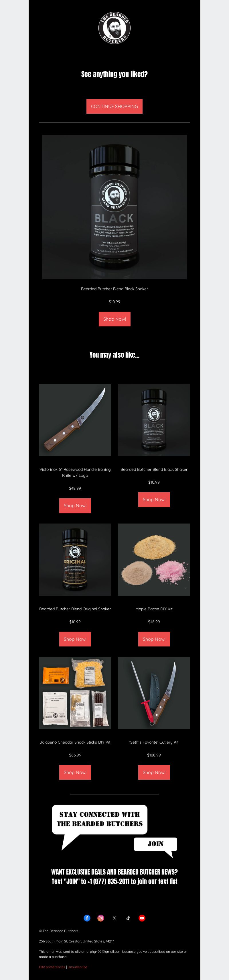229x980 pixels.
Task: Click Shop Now for Blend Original Shaker
Action: [x=75, y=639]
